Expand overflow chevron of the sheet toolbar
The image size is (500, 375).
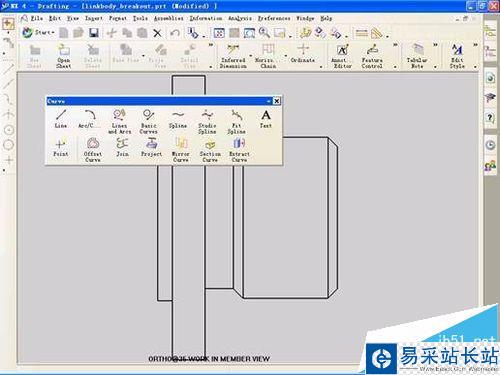(211, 45)
